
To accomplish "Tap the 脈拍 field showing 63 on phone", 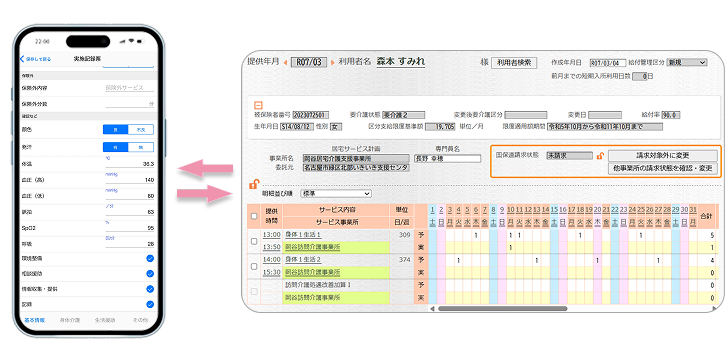I will [129, 212].
